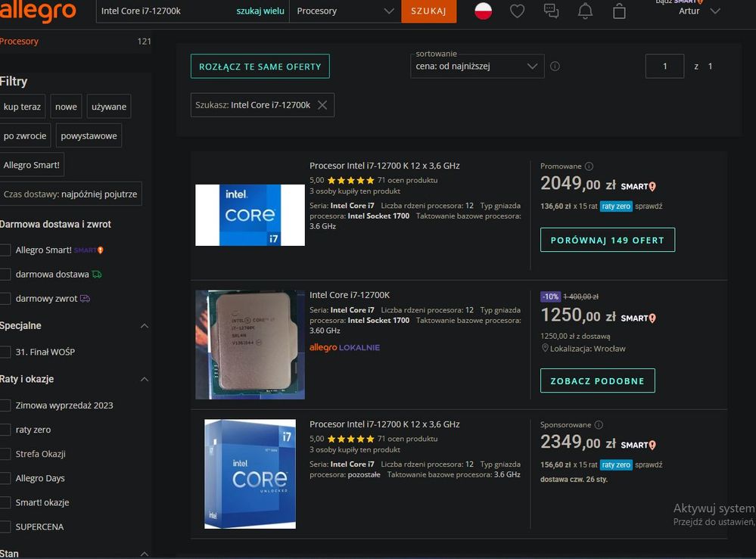Click ROZŁĄCZ TE SAME OFERTY button

260,67
